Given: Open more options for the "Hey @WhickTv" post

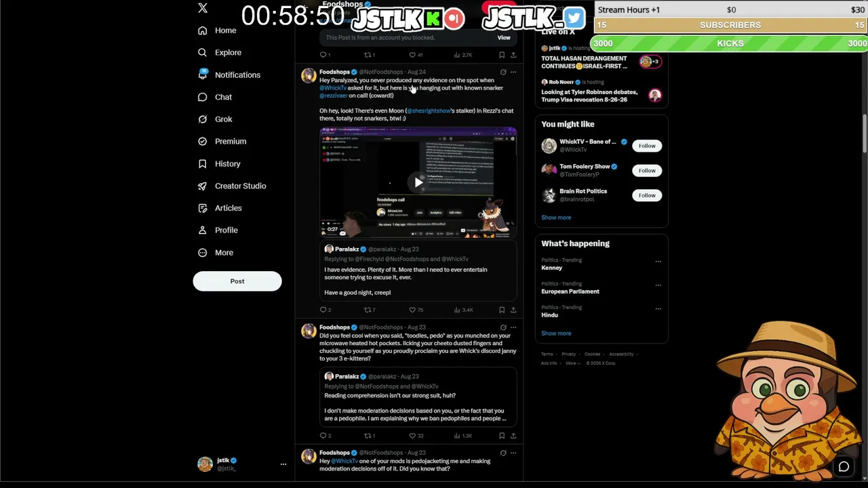Looking at the screenshot, I should pyautogui.click(x=513, y=453).
